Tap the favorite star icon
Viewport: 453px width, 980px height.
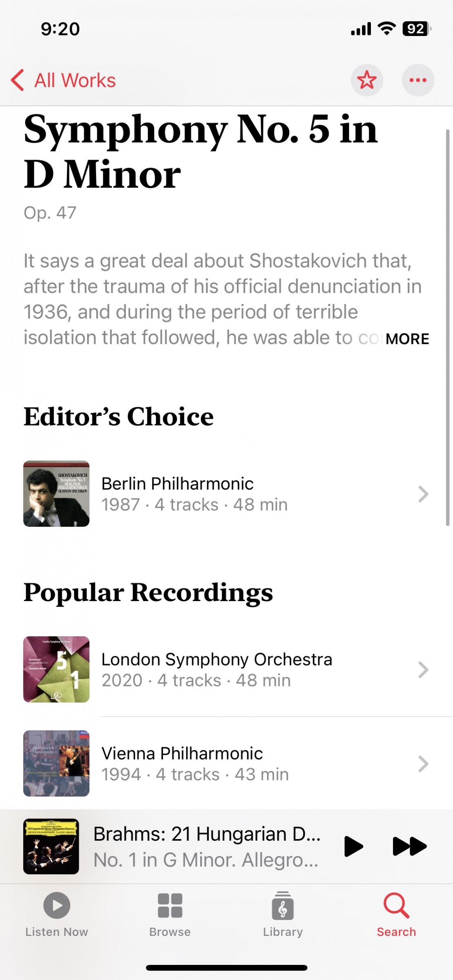366,80
